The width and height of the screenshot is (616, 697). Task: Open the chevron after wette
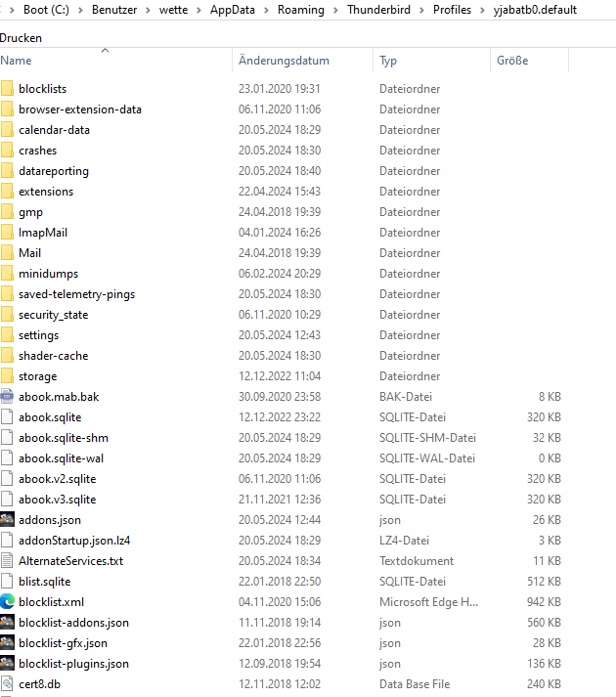pyautogui.click(x=198, y=10)
